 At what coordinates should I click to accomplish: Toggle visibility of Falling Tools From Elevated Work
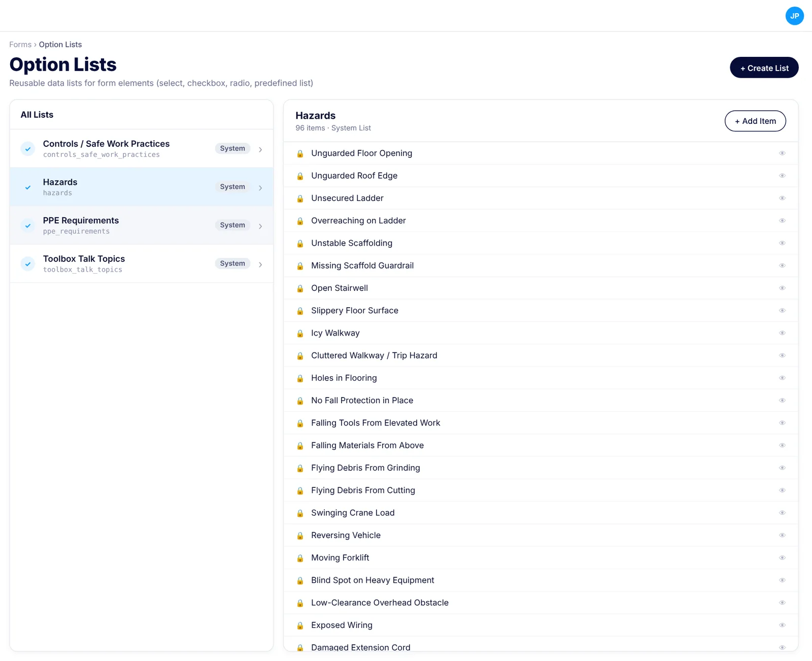782,423
